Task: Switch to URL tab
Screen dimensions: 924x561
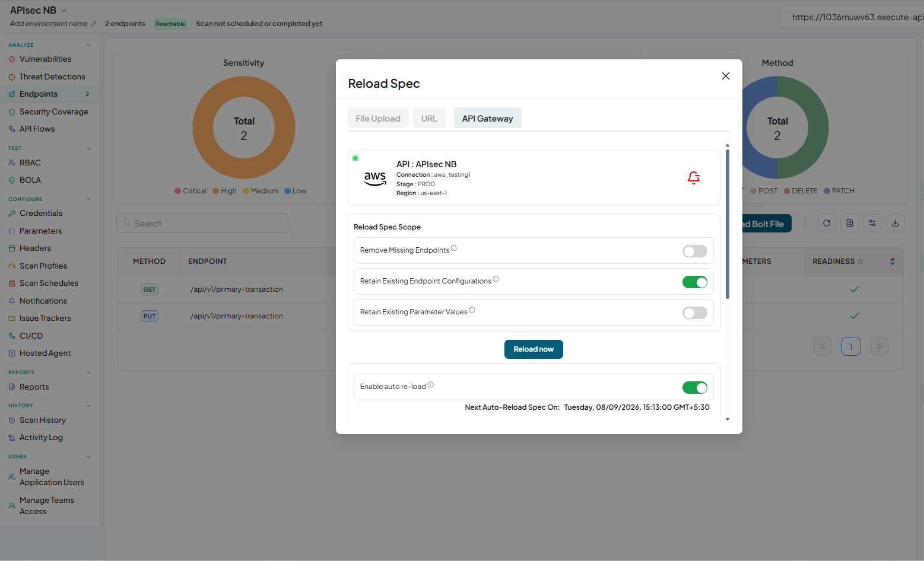Action: [x=429, y=119]
